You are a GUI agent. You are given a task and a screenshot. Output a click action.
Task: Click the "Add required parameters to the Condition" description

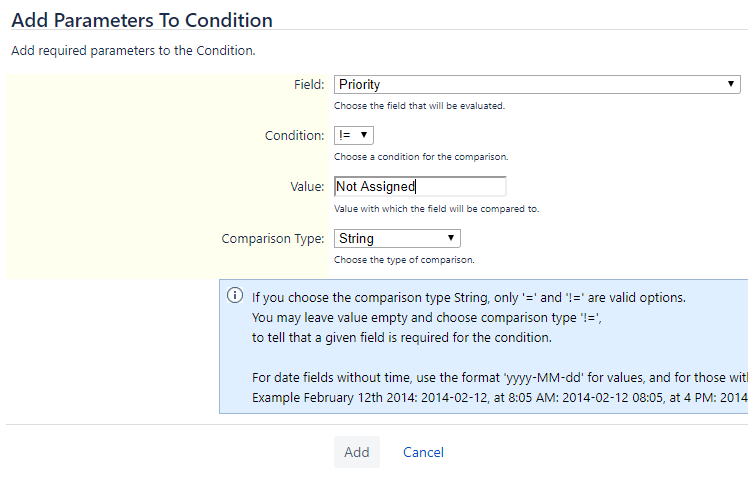[132, 50]
